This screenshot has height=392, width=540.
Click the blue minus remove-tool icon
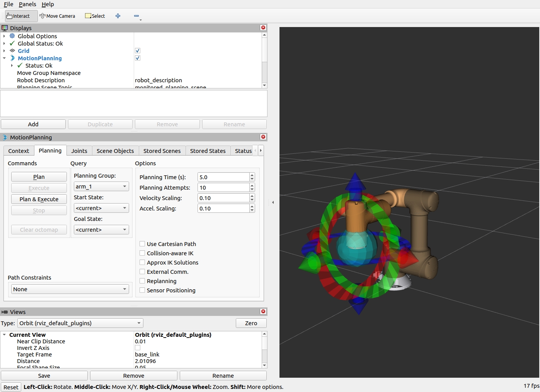coord(136,16)
